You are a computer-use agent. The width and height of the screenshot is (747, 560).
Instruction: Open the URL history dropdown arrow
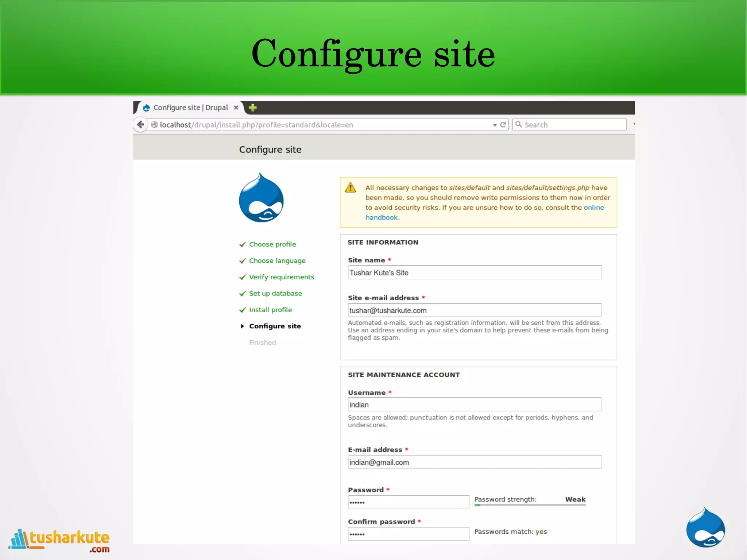(x=495, y=125)
